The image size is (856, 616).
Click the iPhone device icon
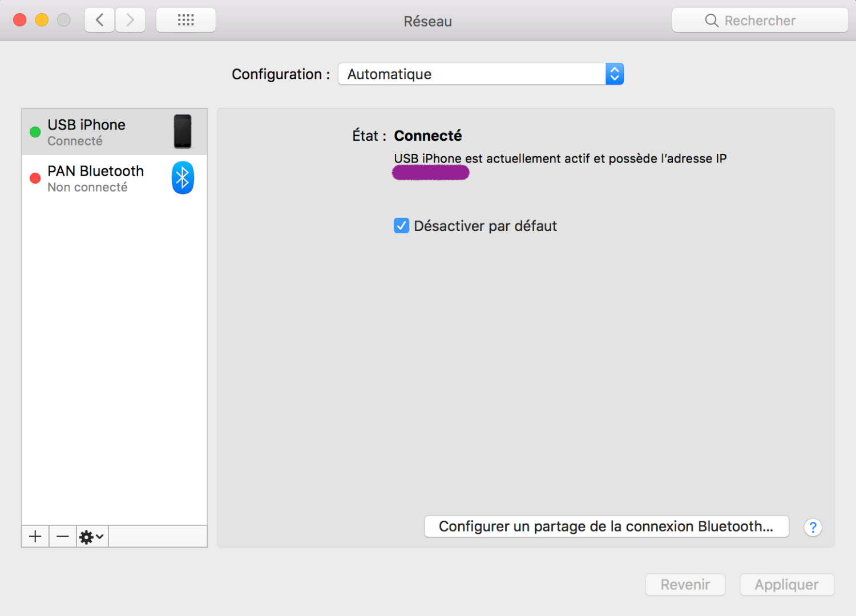183,131
